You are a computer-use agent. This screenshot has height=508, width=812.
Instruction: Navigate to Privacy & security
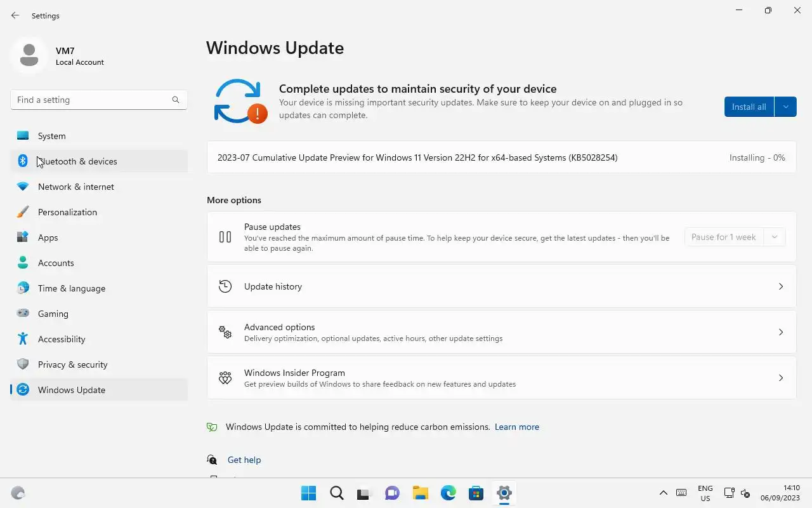[x=99, y=364]
